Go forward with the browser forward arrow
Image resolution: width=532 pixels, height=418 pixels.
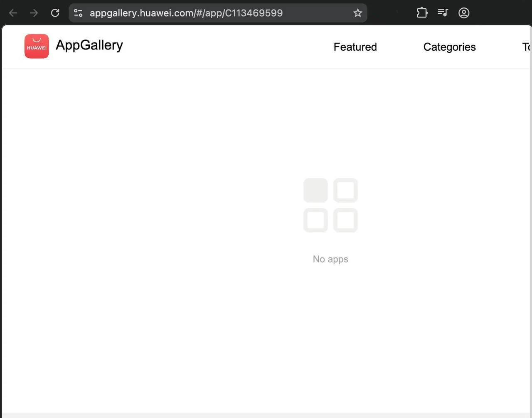tap(34, 13)
